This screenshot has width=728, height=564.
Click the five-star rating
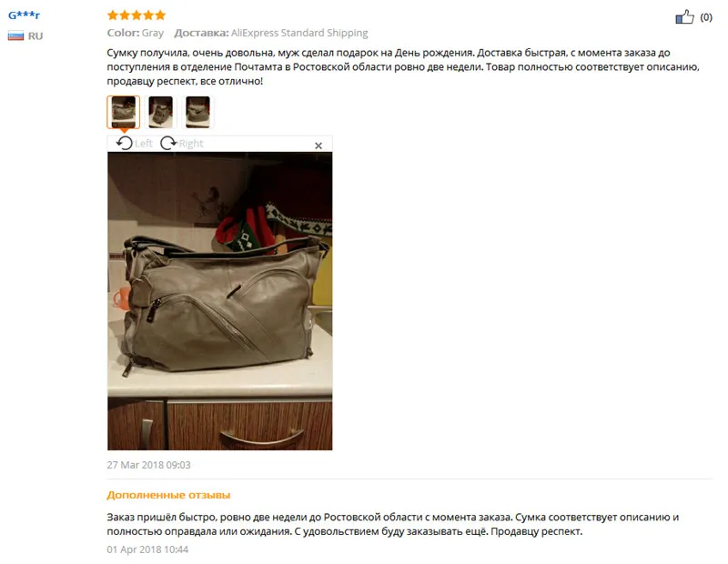point(136,15)
